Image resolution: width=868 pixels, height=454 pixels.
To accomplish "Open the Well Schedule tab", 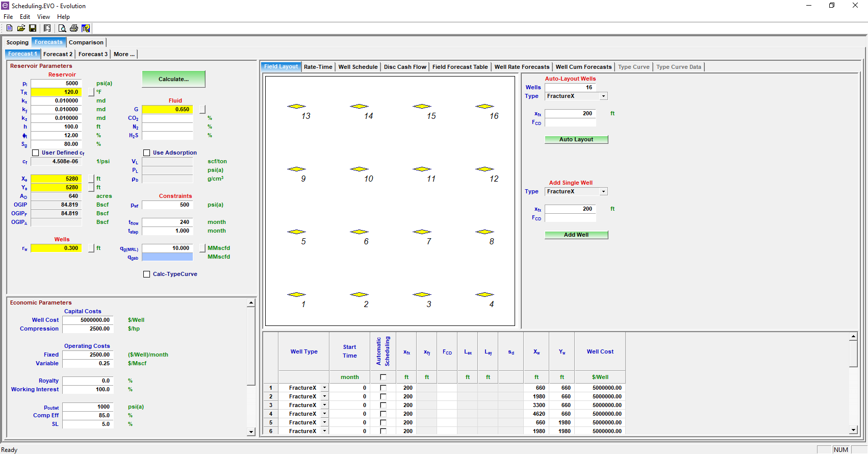I will (358, 67).
